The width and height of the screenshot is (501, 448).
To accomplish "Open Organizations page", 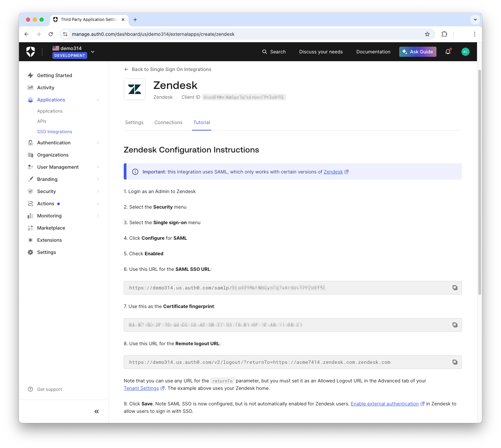I will 53,155.
